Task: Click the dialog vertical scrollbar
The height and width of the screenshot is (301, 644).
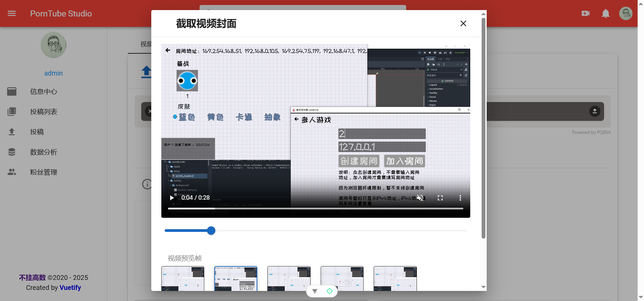Action: (x=483, y=128)
